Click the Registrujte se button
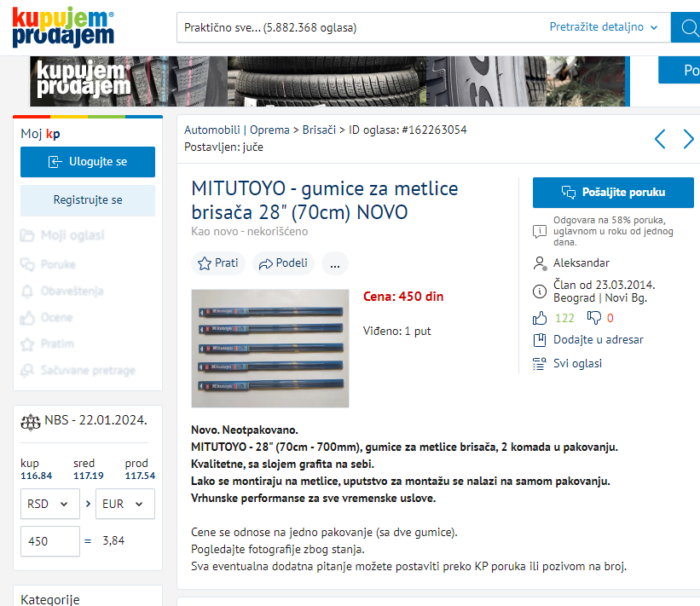This screenshot has height=606, width=700. (x=88, y=200)
